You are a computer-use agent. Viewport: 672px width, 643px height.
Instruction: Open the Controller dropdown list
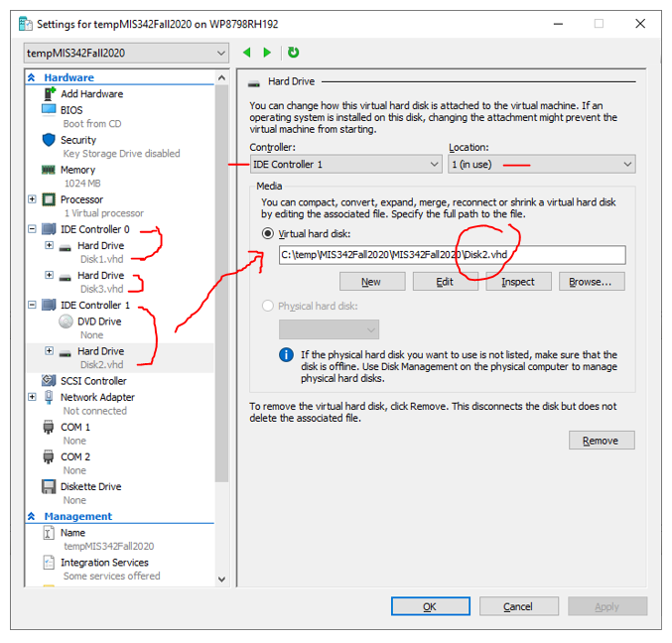(x=345, y=165)
